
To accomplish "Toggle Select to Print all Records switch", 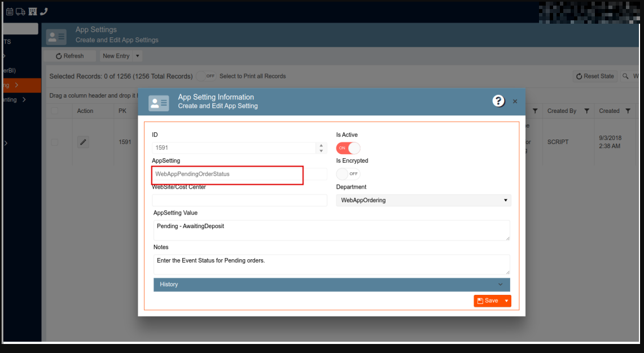I will coord(205,76).
